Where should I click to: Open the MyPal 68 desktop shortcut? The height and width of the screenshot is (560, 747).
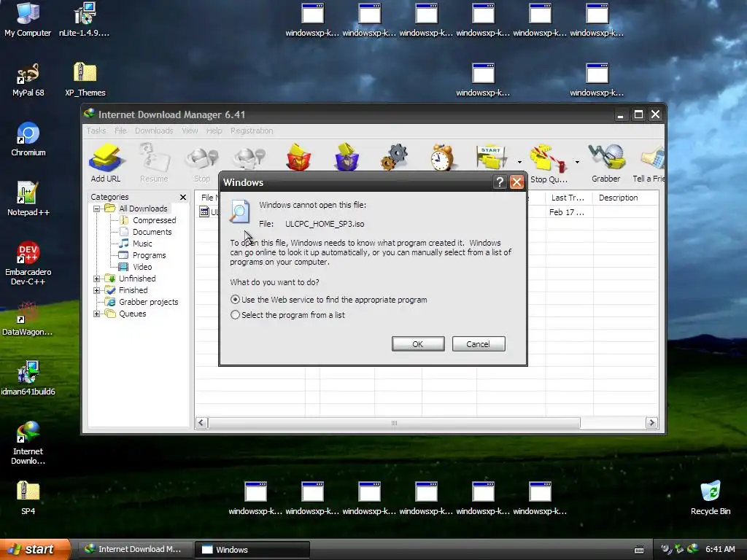28,79
